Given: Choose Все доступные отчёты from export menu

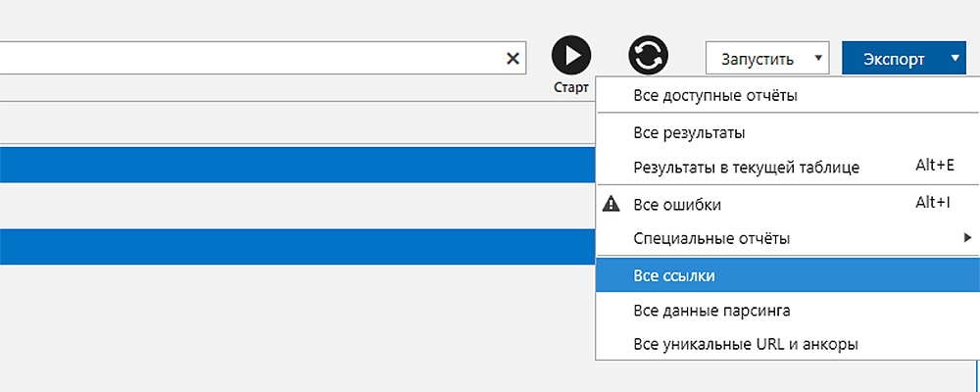Looking at the screenshot, I should coord(715,96).
